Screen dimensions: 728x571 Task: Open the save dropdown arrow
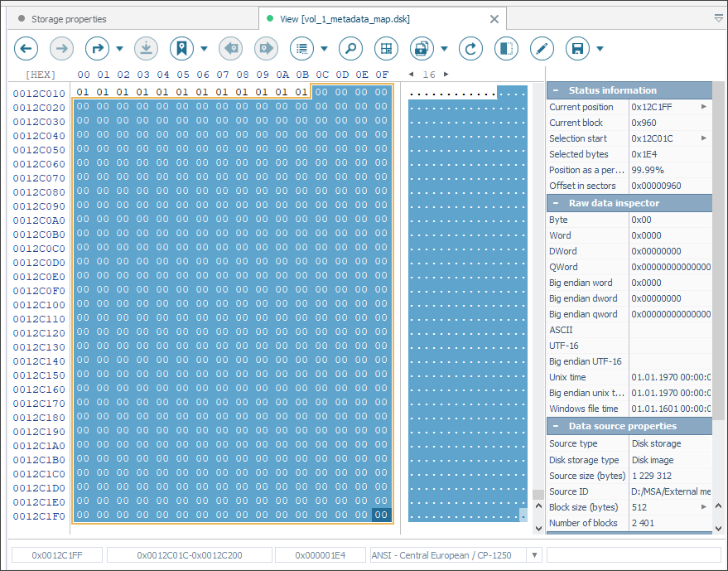coord(600,48)
